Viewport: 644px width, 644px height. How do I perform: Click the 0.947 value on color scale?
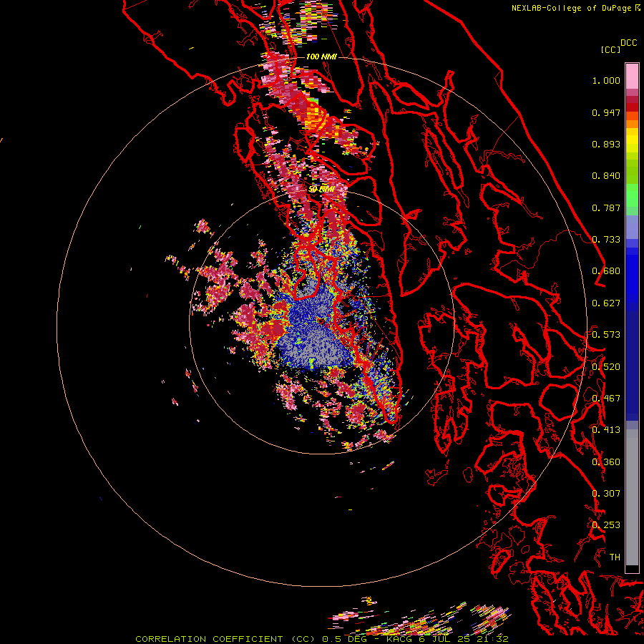pos(606,112)
